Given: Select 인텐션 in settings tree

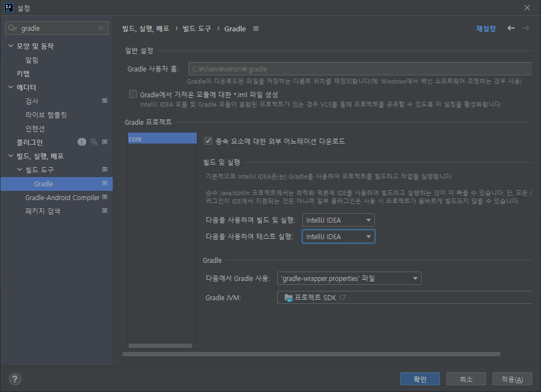Looking at the screenshot, I should pyautogui.click(x=35, y=129).
